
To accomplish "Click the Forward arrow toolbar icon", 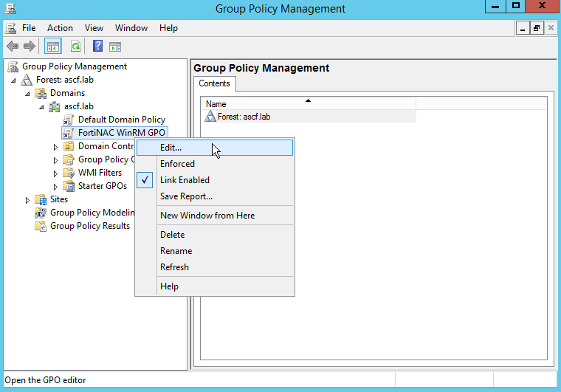I will tap(30, 46).
